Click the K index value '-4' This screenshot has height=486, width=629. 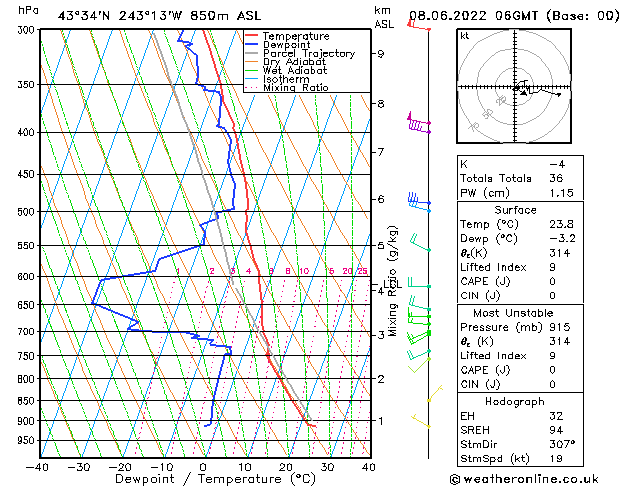coord(557,164)
